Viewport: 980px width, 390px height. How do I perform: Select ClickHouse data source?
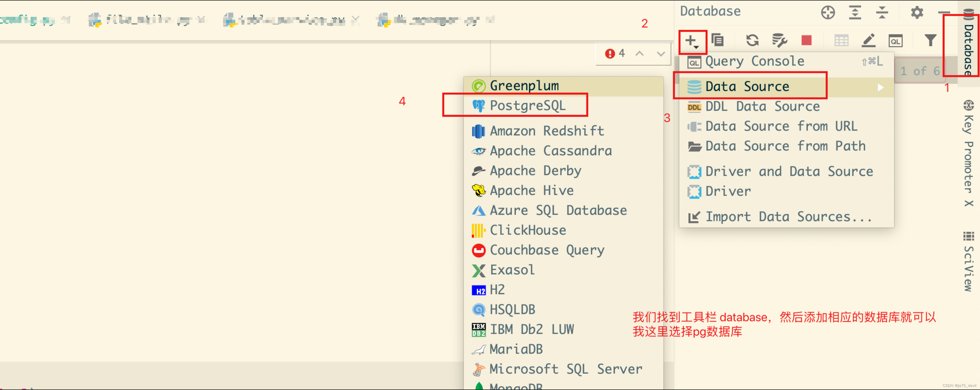point(563,230)
